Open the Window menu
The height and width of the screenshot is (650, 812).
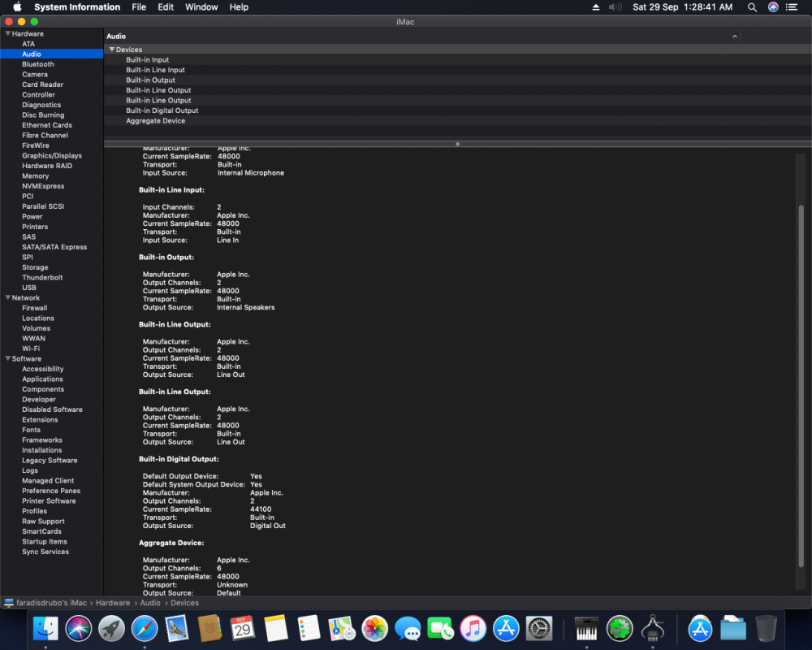point(201,7)
